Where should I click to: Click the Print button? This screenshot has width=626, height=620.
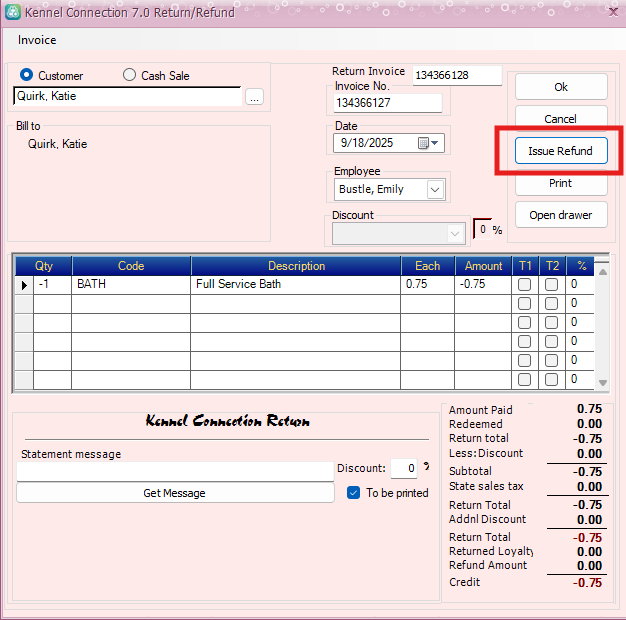click(x=560, y=183)
